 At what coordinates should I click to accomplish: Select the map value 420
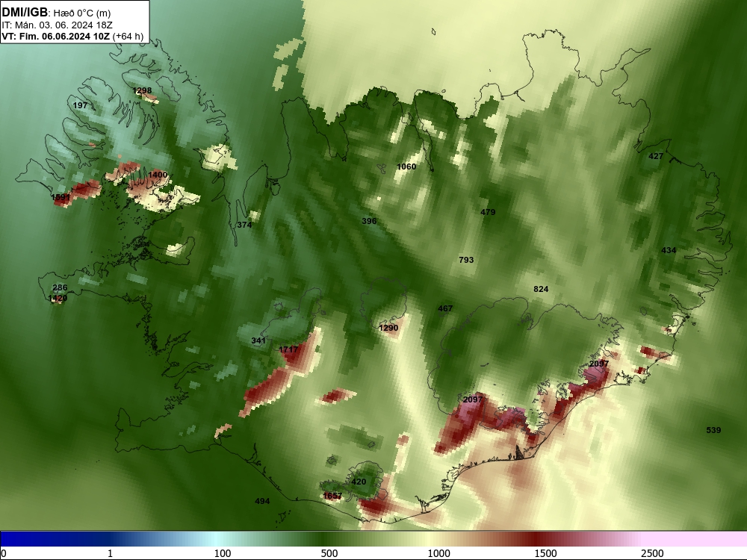pos(359,482)
